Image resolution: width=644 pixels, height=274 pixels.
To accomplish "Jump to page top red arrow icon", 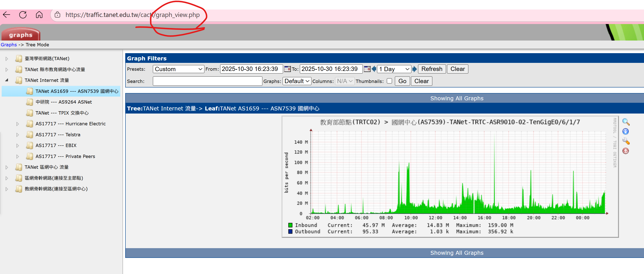I will pyautogui.click(x=626, y=151).
